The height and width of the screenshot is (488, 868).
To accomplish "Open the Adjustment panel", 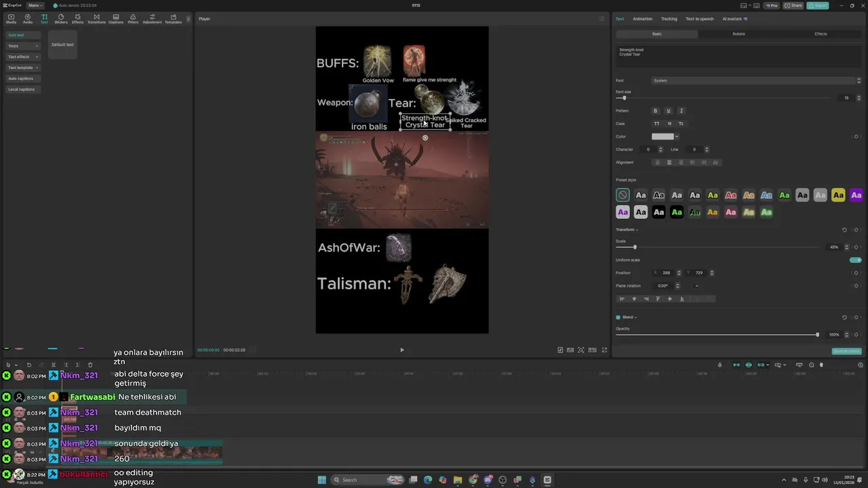I will (x=152, y=18).
